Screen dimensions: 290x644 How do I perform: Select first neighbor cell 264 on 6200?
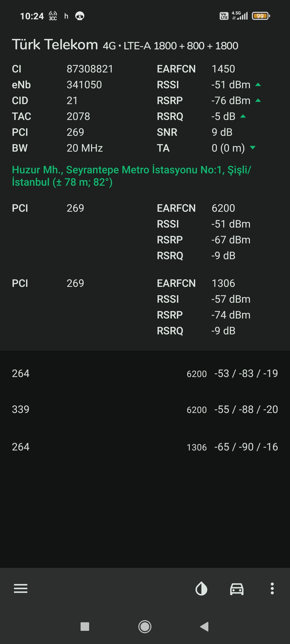pos(145,374)
